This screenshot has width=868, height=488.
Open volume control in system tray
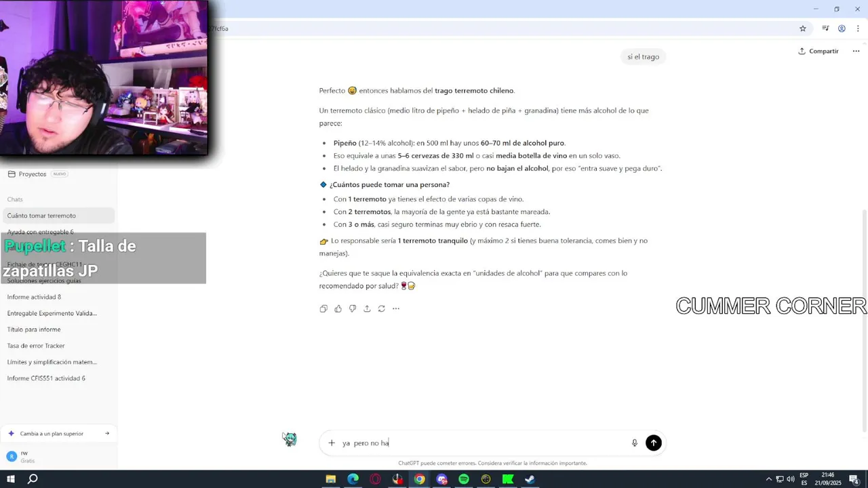[790, 479]
